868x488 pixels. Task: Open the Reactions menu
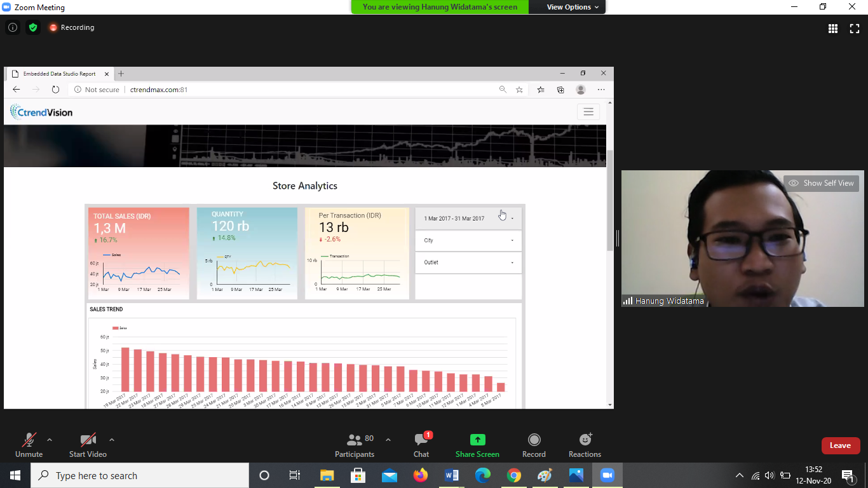point(585,445)
